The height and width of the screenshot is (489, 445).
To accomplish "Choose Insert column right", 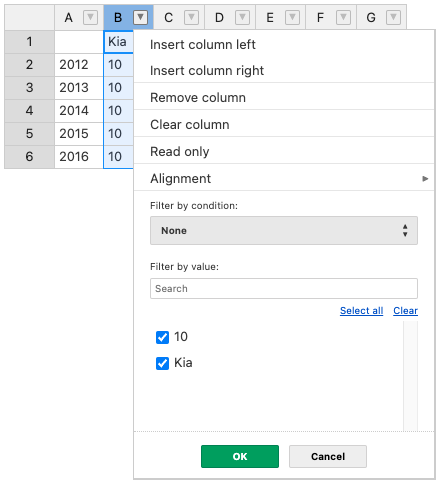I will point(284,70).
